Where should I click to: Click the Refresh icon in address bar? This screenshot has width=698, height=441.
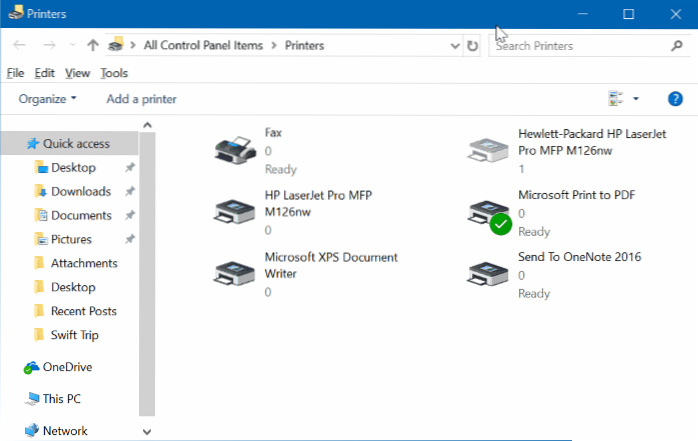pos(473,45)
